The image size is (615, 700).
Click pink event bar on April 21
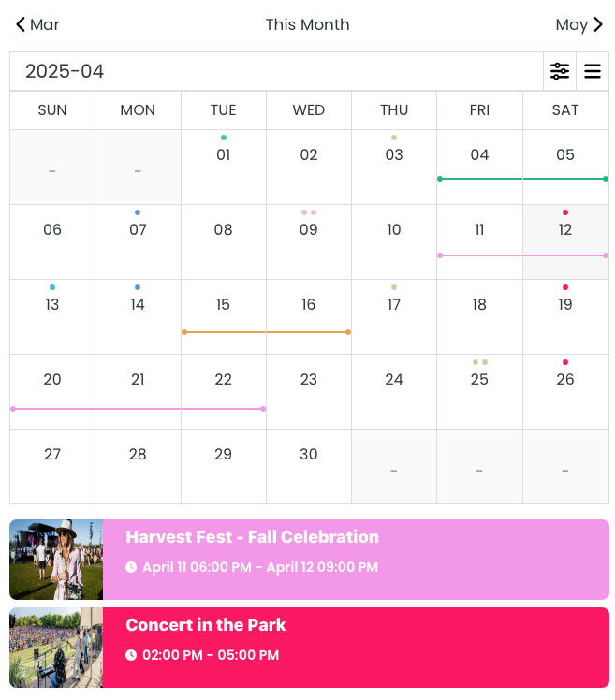pos(138,409)
